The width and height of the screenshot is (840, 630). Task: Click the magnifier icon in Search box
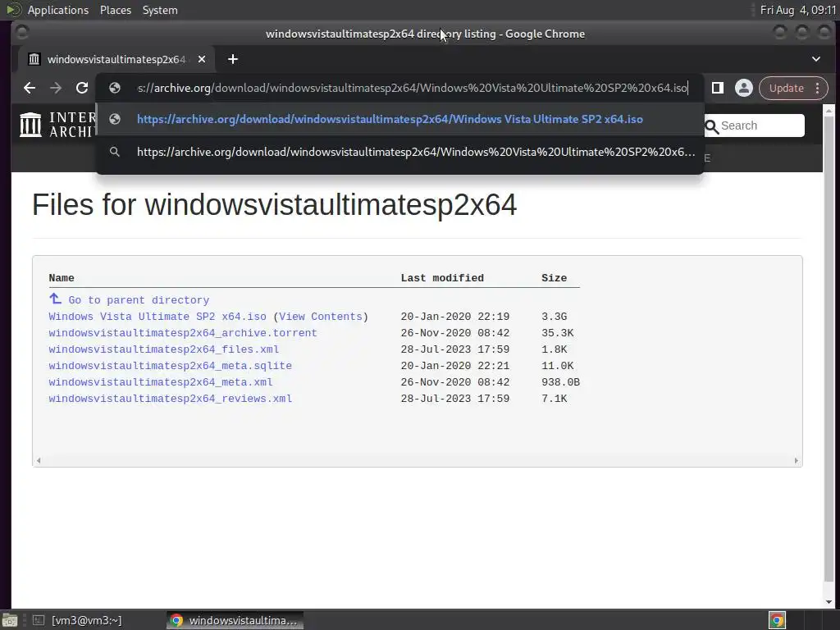(711, 126)
